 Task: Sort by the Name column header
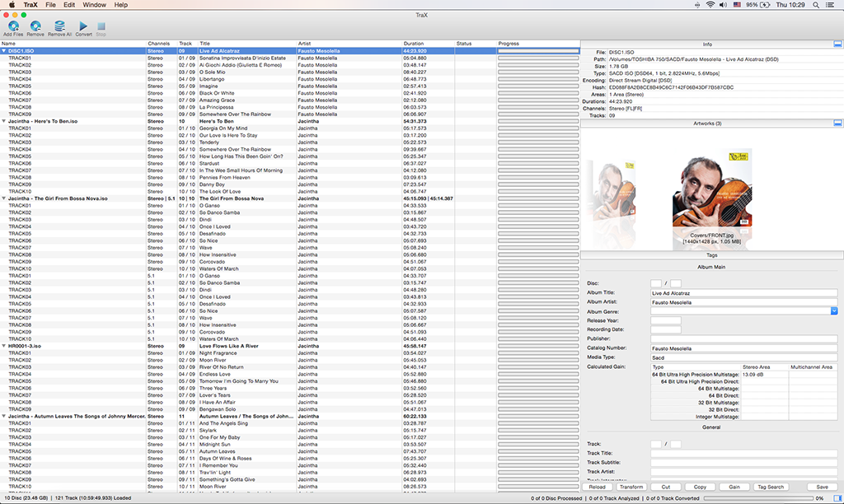tap(73, 44)
